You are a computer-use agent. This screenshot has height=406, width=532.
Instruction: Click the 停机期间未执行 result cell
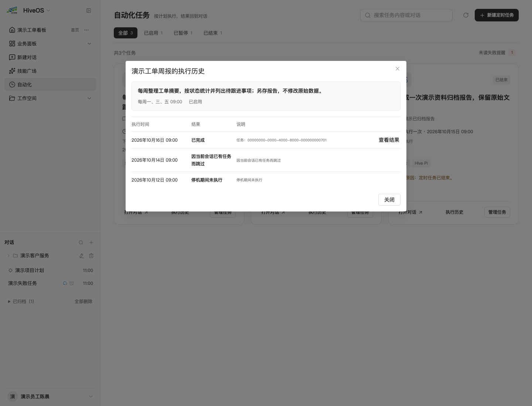click(207, 180)
